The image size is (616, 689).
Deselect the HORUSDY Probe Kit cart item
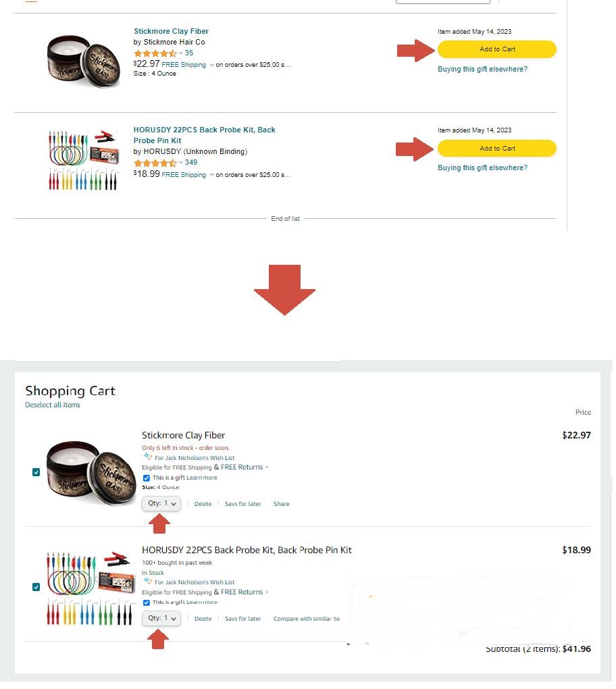[36, 587]
